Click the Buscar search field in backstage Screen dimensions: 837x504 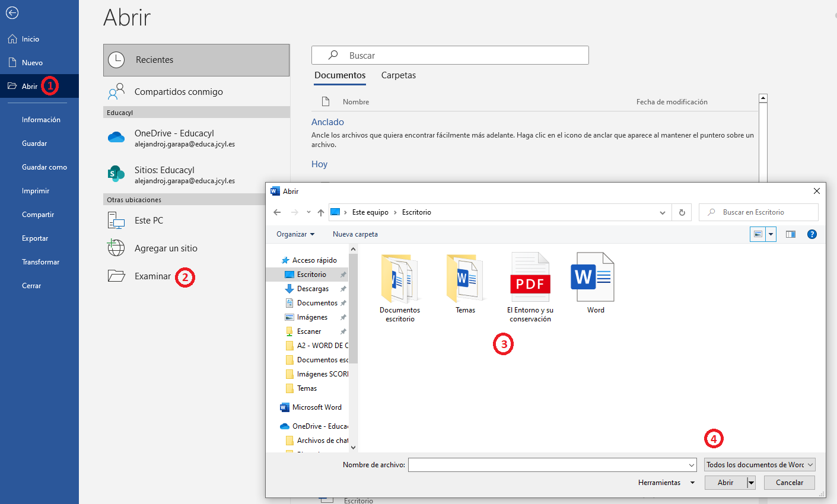(450, 55)
